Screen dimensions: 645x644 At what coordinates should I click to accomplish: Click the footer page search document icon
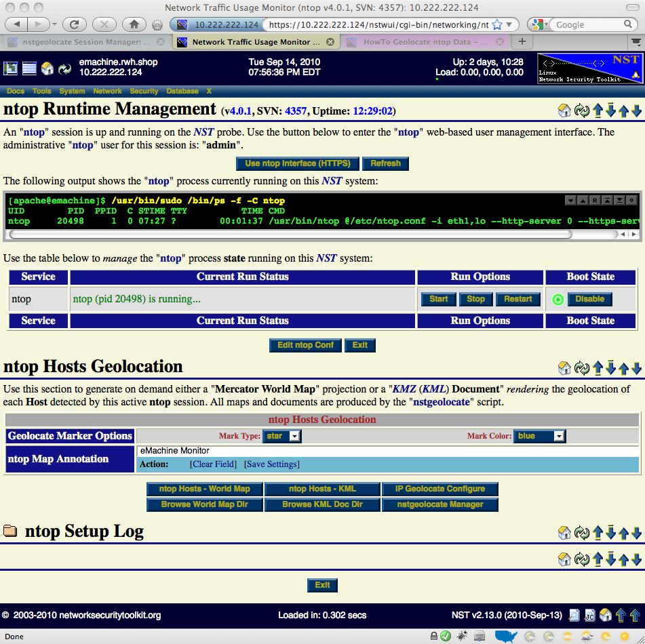(x=574, y=616)
